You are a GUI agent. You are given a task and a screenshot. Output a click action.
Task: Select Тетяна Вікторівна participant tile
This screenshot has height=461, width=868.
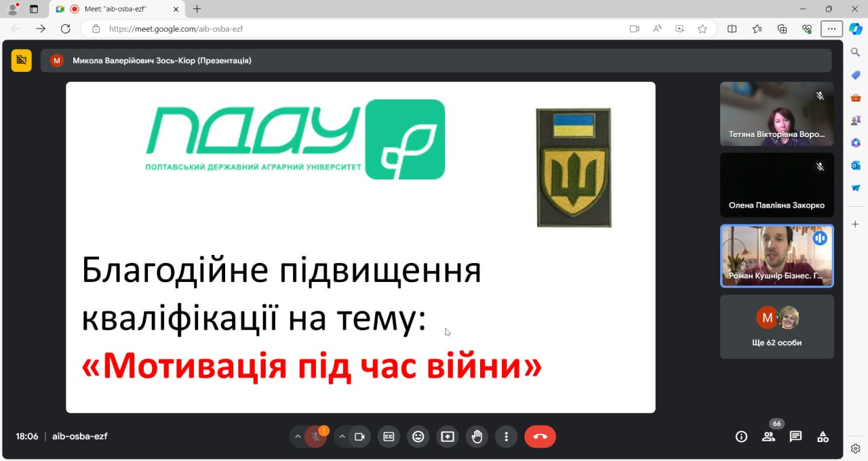(x=776, y=114)
